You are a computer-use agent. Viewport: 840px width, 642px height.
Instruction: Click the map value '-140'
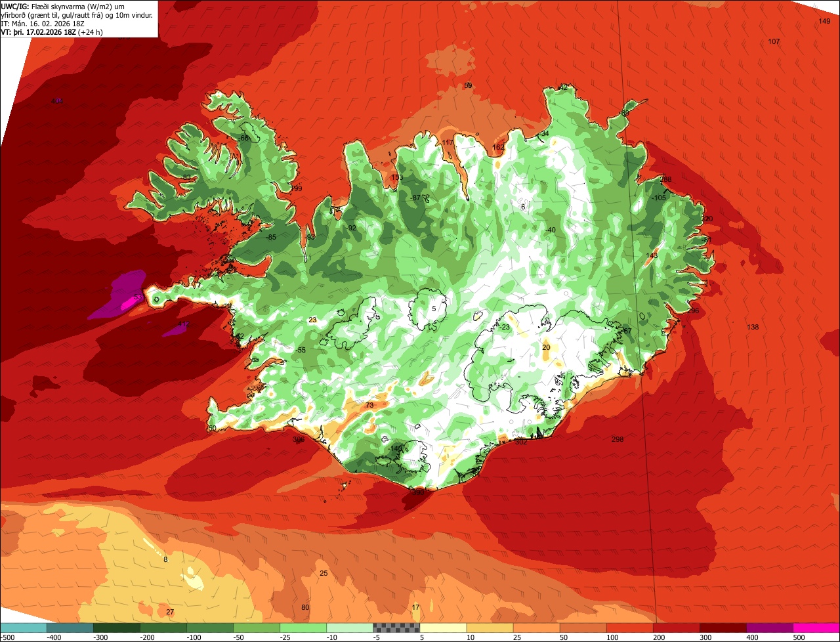click(395, 448)
